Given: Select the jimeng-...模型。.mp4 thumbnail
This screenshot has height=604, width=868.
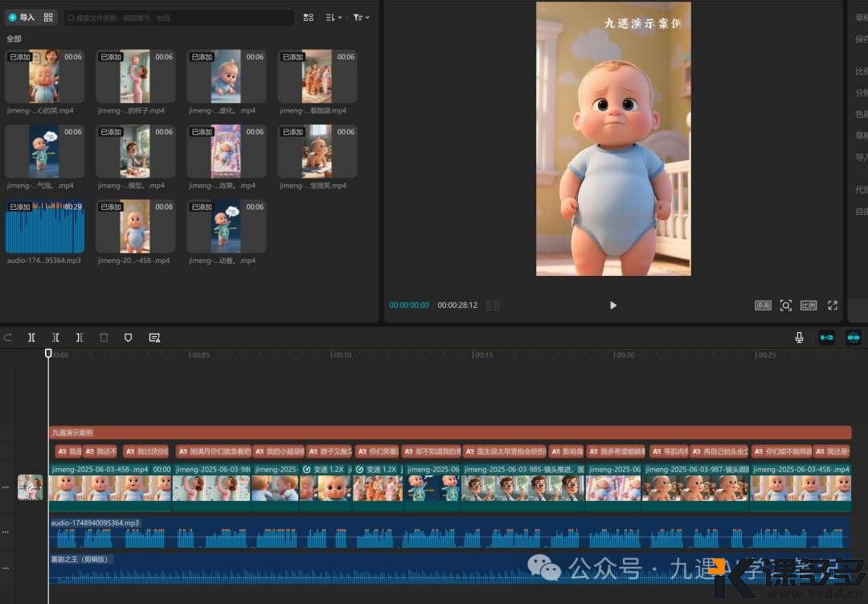Looking at the screenshot, I should 136,151.
